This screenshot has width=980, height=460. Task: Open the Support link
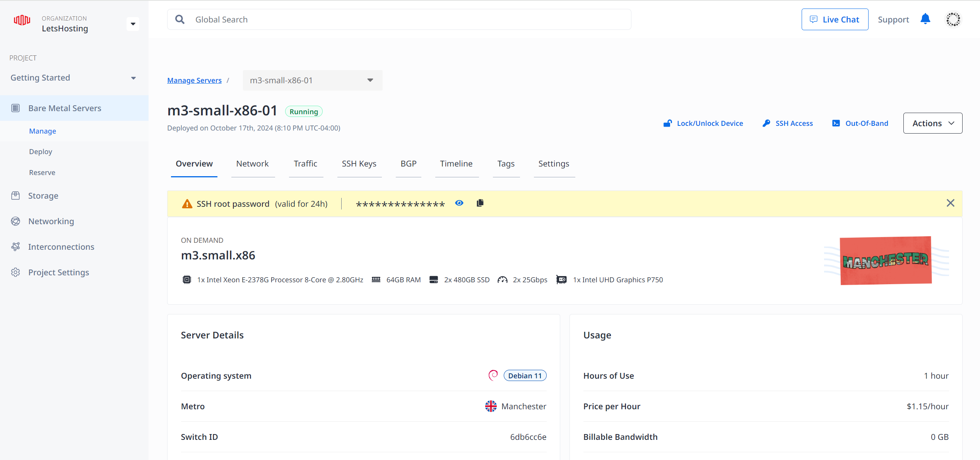893,19
